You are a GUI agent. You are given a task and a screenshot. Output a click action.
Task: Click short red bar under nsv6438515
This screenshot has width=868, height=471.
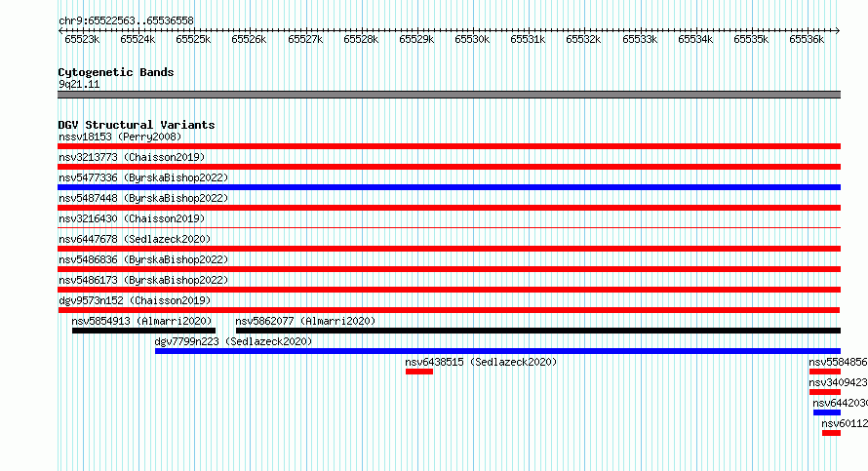pyautogui.click(x=419, y=372)
